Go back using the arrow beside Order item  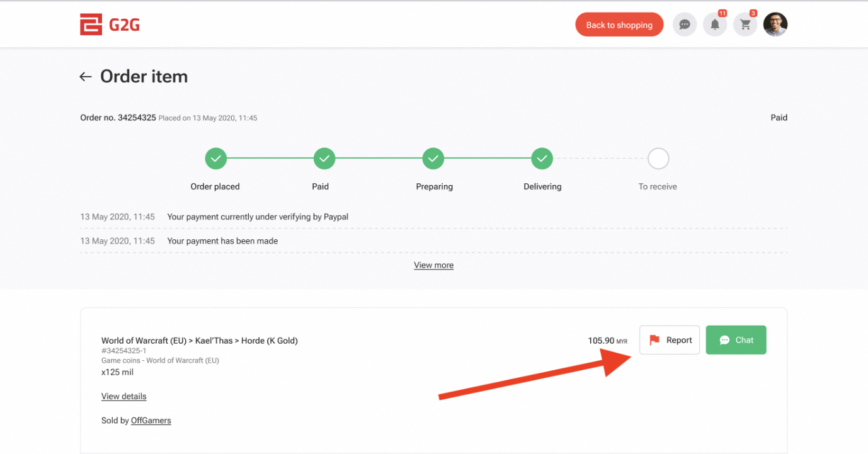86,77
